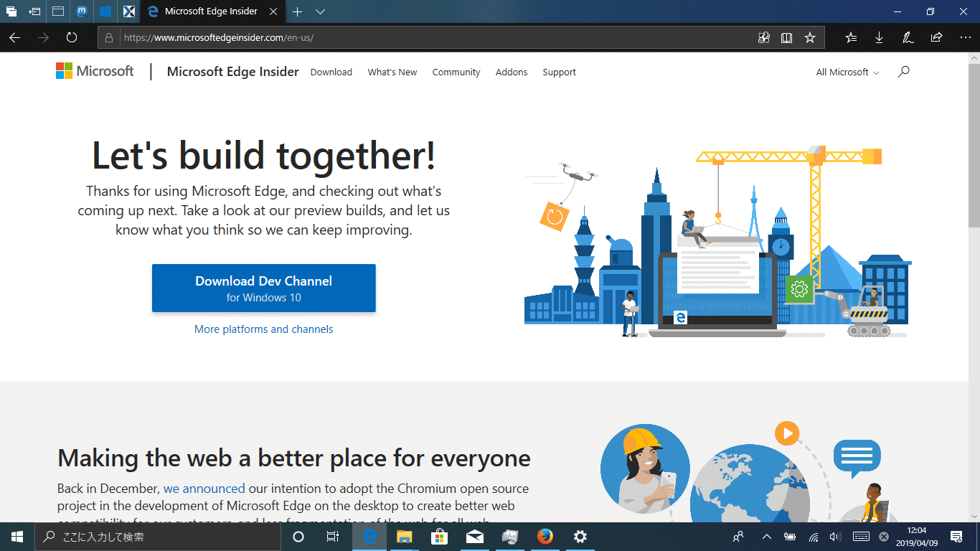This screenshot has height=551, width=980.
Task: Open Microsoft Edge Insider home link
Action: pyautogui.click(x=232, y=72)
